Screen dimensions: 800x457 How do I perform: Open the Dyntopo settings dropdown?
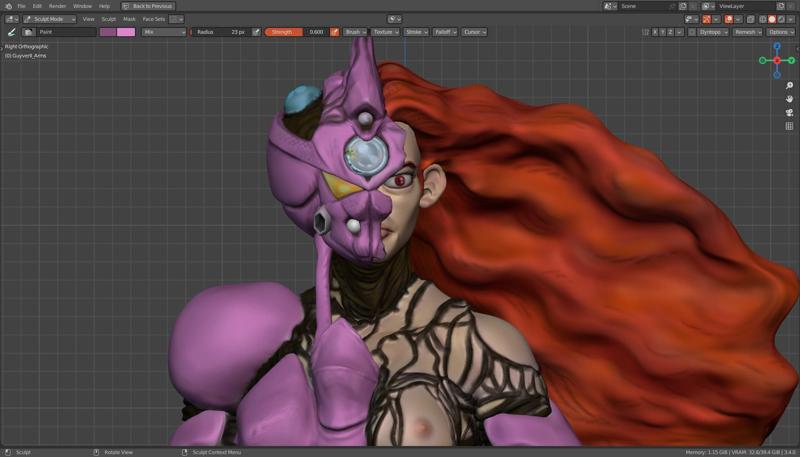coord(714,32)
